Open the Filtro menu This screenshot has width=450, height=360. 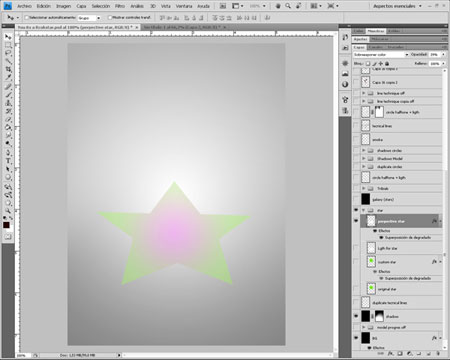(120, 6)
